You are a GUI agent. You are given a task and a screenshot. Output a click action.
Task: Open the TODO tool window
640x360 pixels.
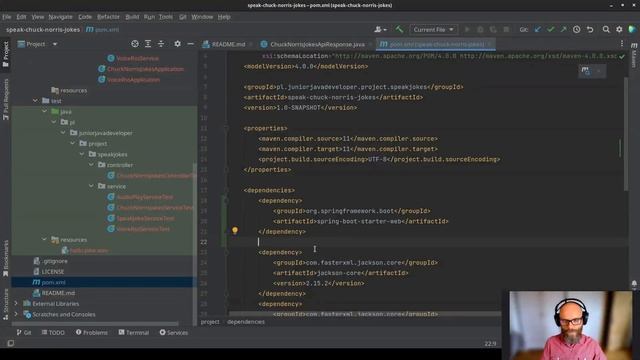click(x=53, y=333)
